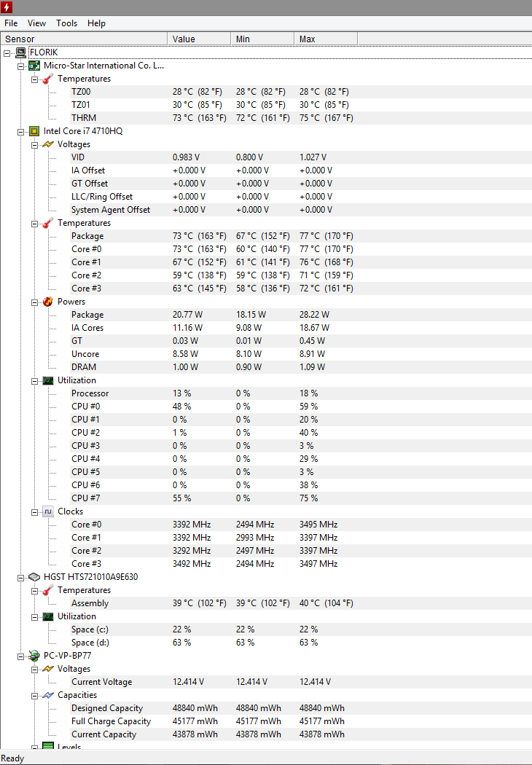Open the File menu
The image size is (532, 765).
click(11, 23)
